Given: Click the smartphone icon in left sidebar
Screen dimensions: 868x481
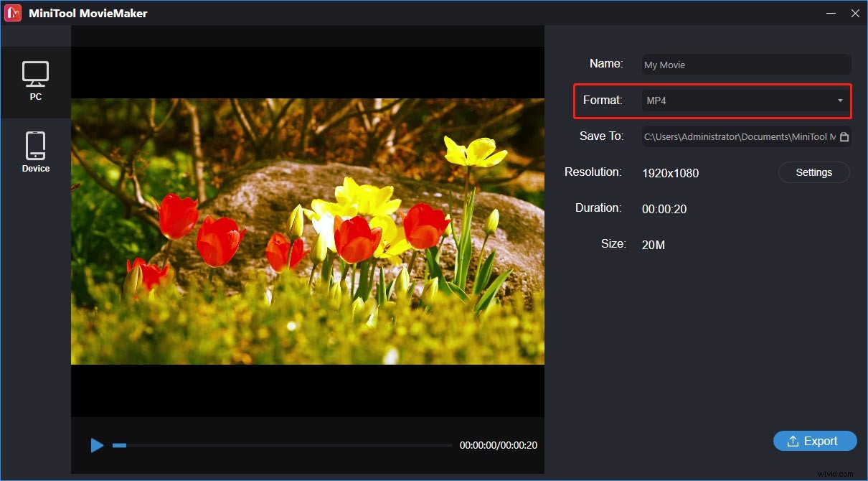Looking at the screenshot, I should (36, 144).
